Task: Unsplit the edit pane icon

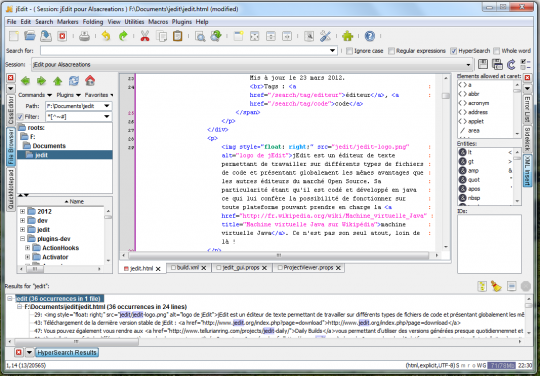Action: click(x=255, y=36)
